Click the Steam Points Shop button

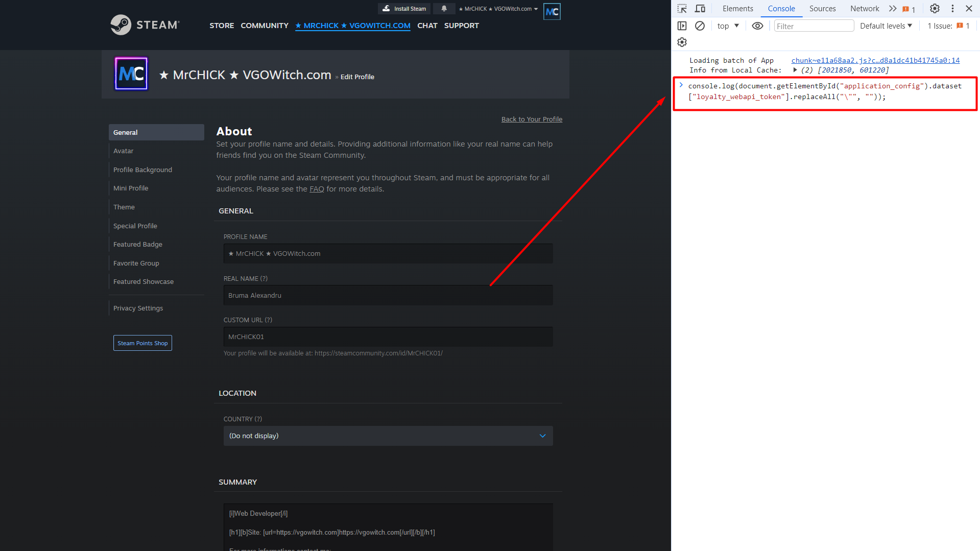click(142, 343)
